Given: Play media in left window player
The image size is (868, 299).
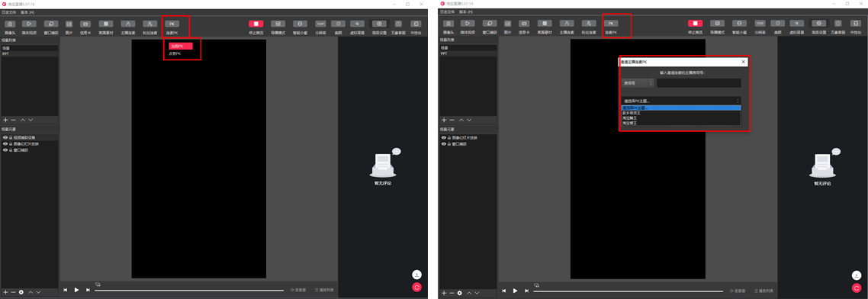Looking at the screenshot, I should coord(76,290).
